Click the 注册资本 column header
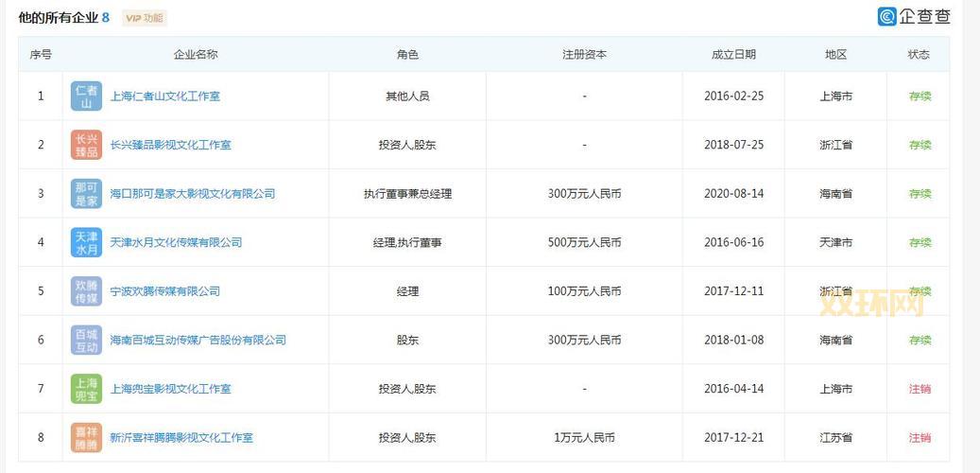Image resolution: width=980 pixels, height=473 pixels. [584, 55]
